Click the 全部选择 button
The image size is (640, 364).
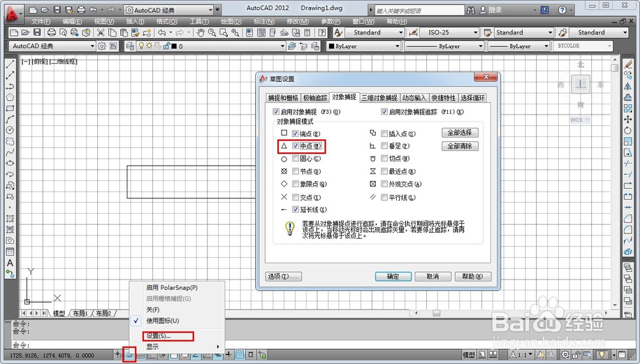[x=460, y=132]
